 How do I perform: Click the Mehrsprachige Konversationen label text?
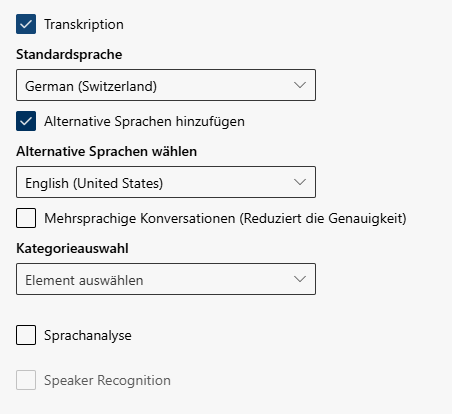(x=140, y=219)
